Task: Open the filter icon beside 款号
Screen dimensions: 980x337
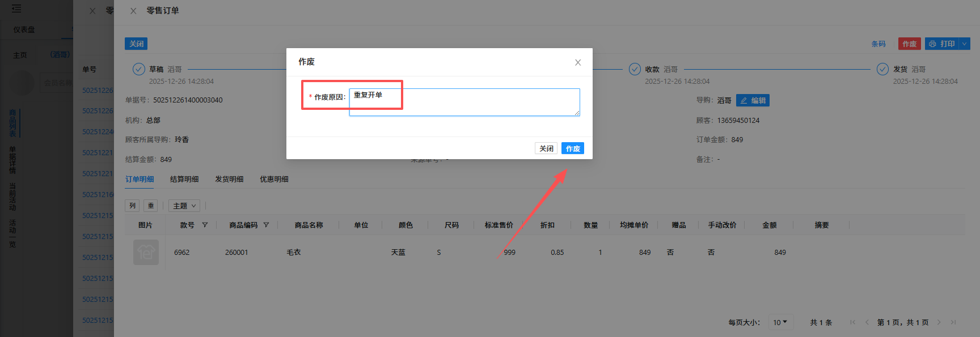Action: click(205, 225)
